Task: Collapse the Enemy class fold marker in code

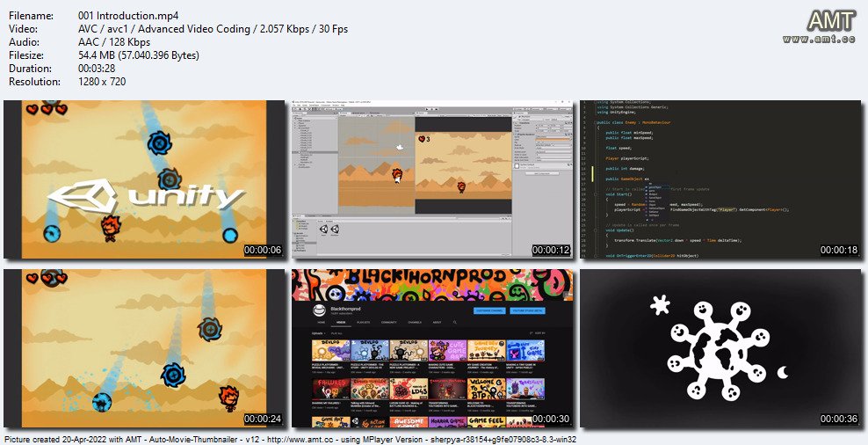Action: click(595, 122)
